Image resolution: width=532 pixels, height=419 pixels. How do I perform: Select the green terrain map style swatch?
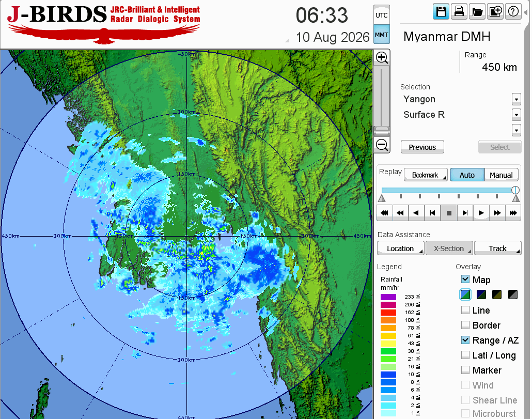tap(465, 294)
